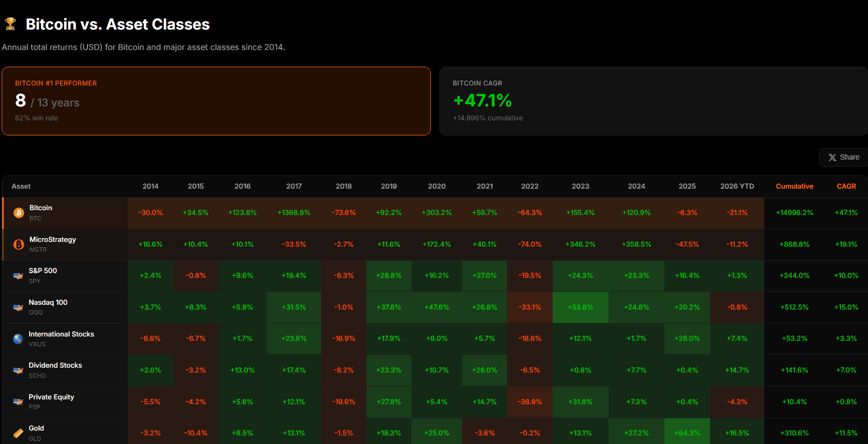The width and height of the screenshot is (868, 444).
Task: Click the Gold bar icon
Action: click(18, 433)
